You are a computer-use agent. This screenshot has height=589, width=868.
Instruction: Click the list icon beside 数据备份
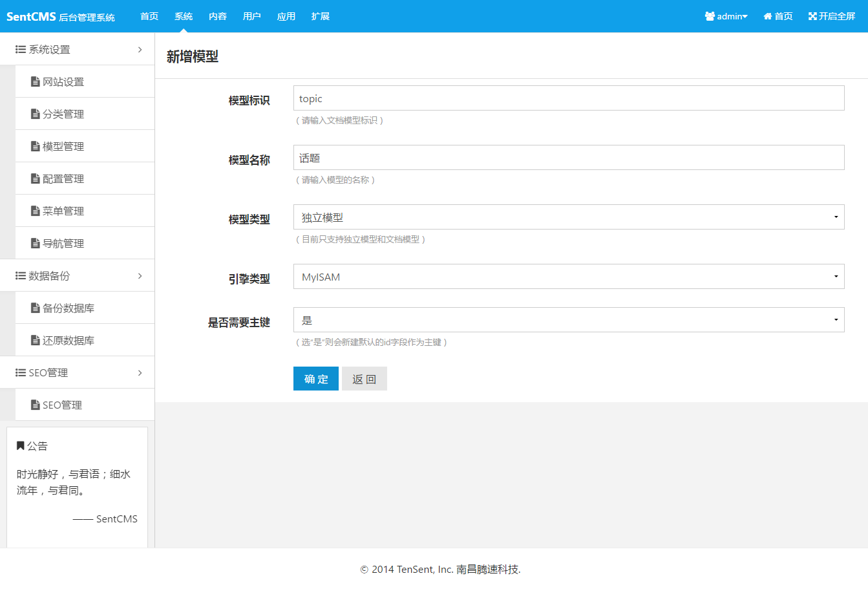coord(21,275)
